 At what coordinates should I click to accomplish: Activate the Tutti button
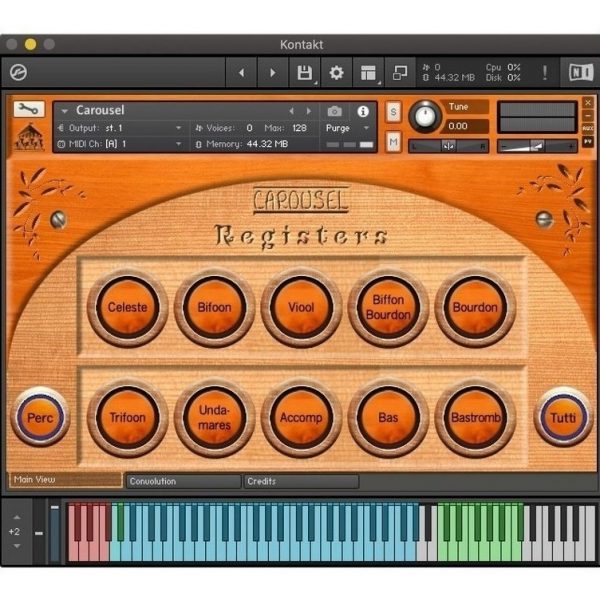click(563, 417)
